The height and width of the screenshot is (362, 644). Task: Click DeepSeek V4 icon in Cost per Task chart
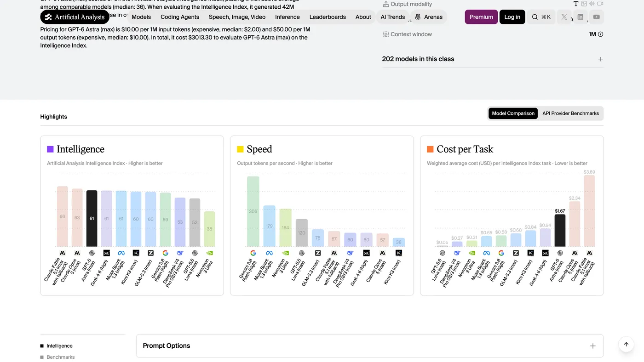tap(457, 253)
